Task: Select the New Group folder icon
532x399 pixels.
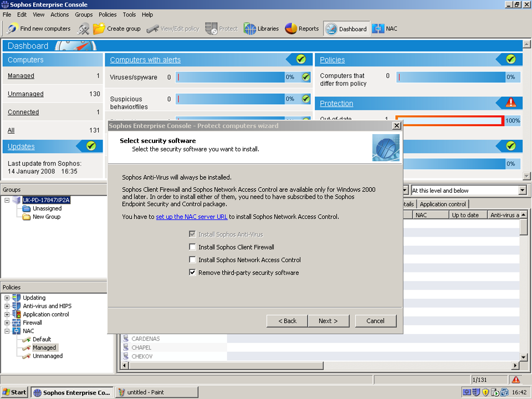Action: click(26, 217)
